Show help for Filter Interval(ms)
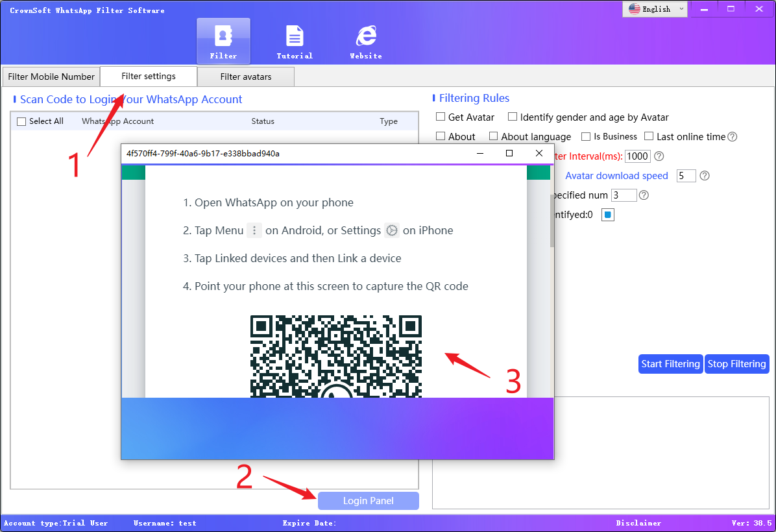 (x=659, y=156)
